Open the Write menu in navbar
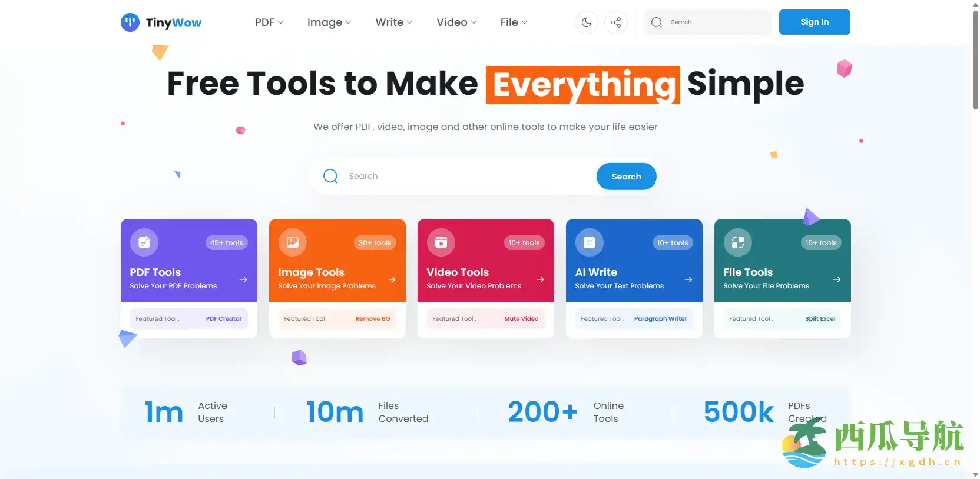This screenshot has height=479, width=980. (x=394, y=22)
